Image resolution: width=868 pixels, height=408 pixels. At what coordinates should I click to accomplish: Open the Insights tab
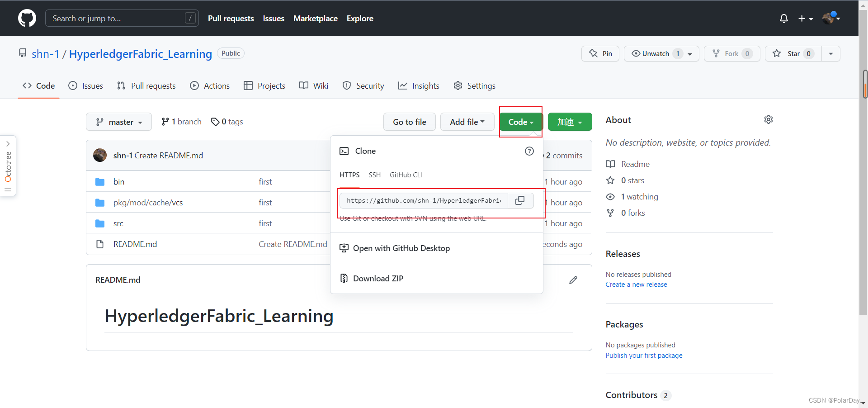(x=419, y=85)
